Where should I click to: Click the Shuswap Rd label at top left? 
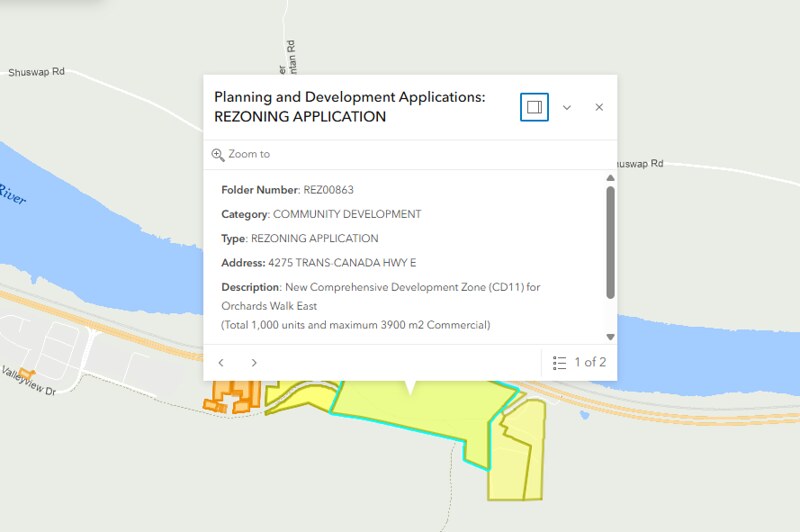pos(36,72)
